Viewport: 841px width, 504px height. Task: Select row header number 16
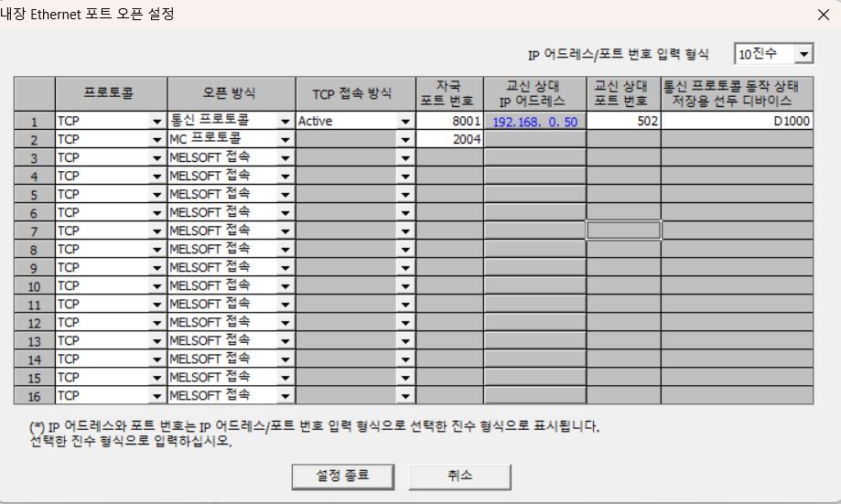click(x=35, y=396)
